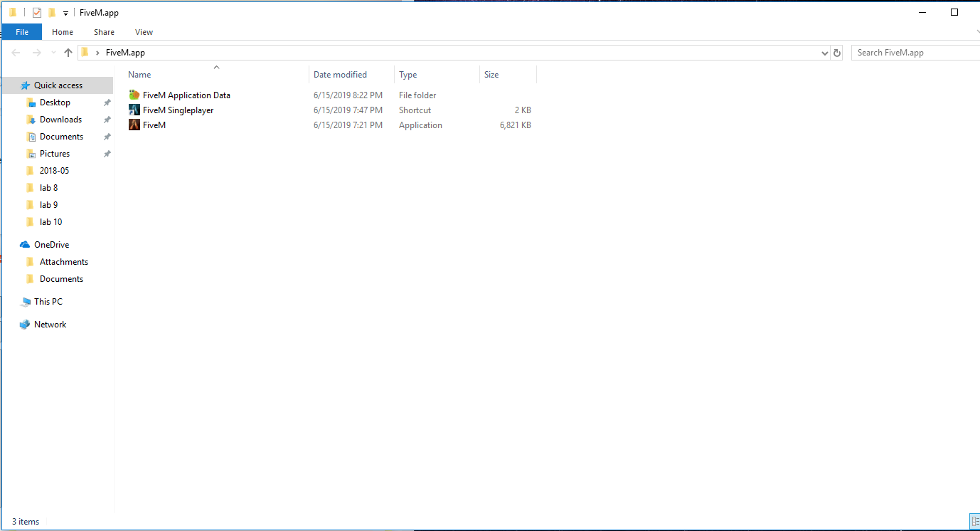Click the Properties quick access toolbar icon
The width and height of the screenshot is (980, 531).
point(37,13)
